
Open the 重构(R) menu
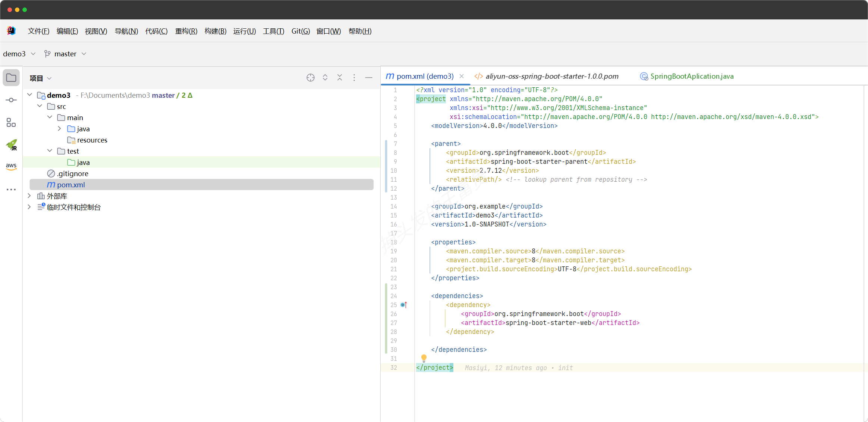[186, 31]
